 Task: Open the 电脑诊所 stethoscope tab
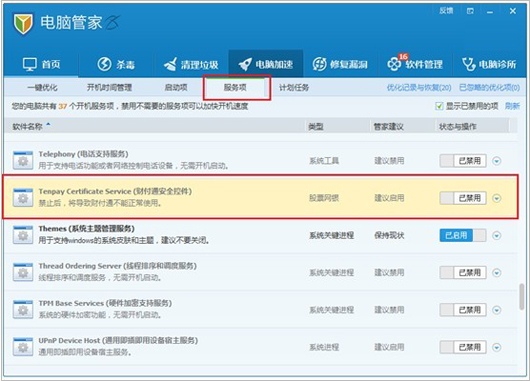click(x=489, y=64)
